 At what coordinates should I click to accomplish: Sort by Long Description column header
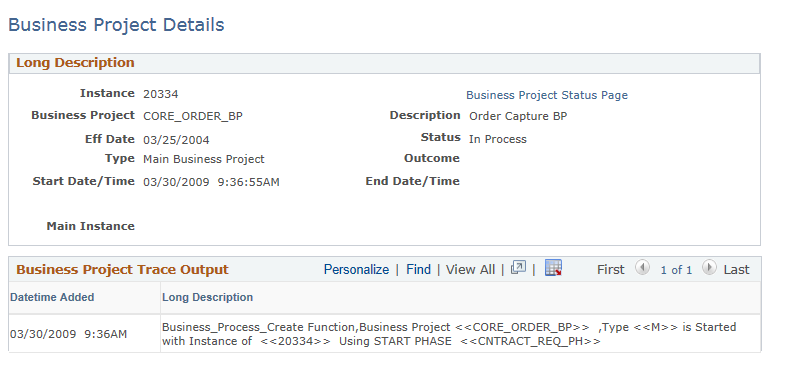click(x=208, y=297)
